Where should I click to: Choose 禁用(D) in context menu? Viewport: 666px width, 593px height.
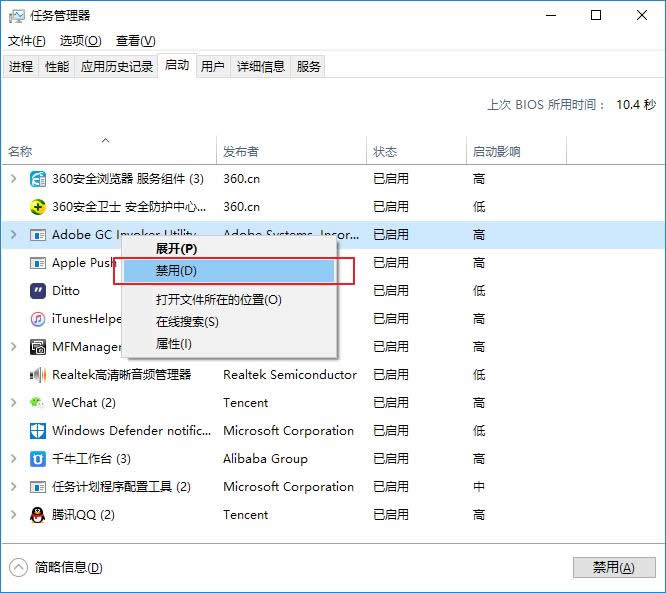(x=177, y=271)
